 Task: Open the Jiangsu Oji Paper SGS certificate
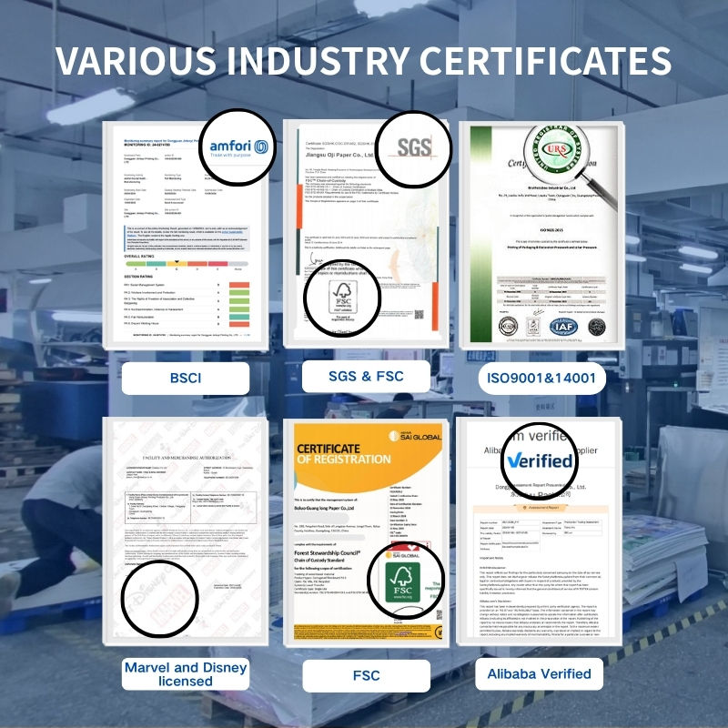click(366, 234)
